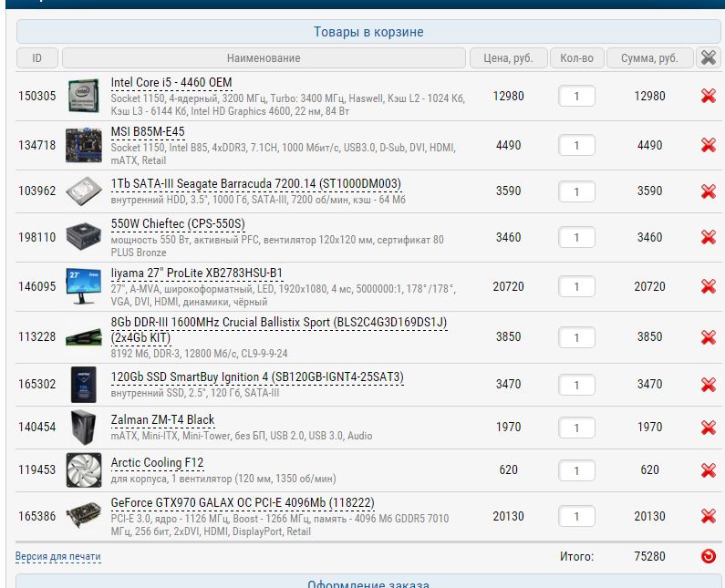Screen dimensions: 725x588
Task: Open Seagate Barracuda hard drive thumbnail
Action: pos(84,191)
